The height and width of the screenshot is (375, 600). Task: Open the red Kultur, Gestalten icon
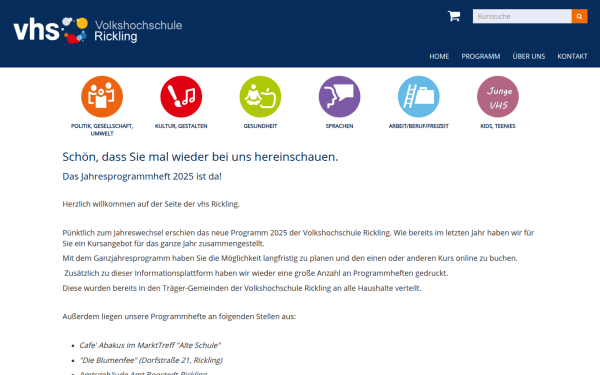coord(181,96)
